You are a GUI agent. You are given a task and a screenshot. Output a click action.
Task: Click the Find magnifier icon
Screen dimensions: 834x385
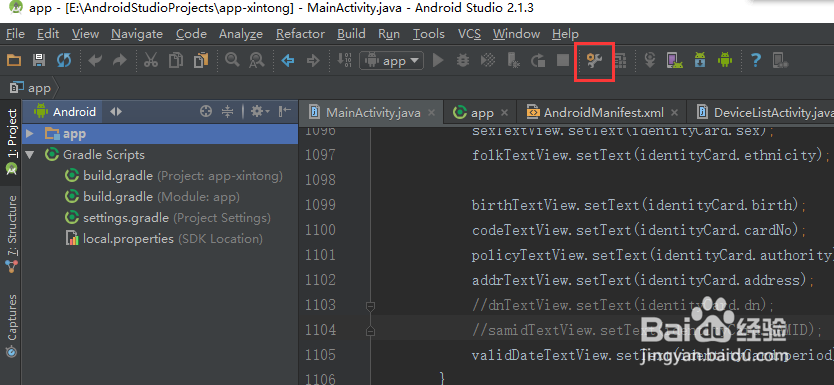pos(232,60)
